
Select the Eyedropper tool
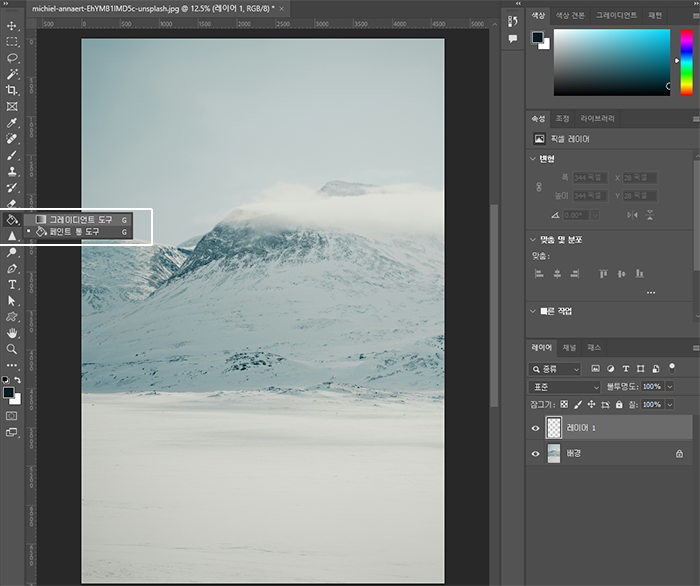pos(12,123)
